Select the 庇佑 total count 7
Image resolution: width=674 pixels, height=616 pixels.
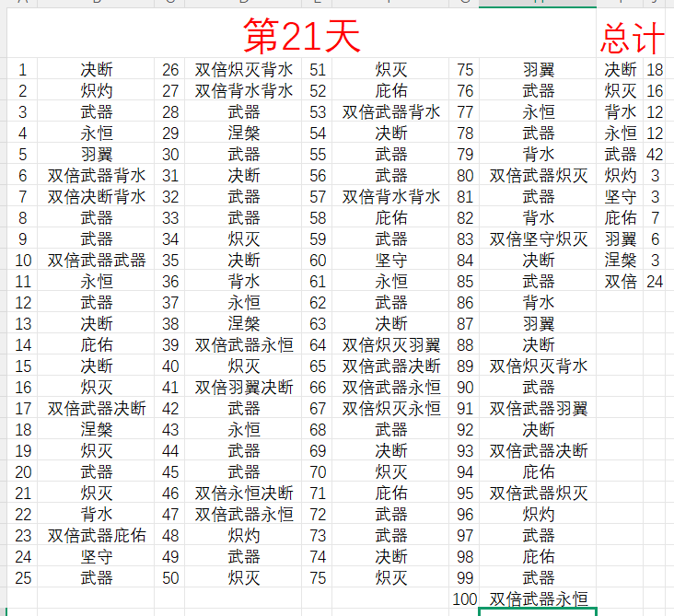click(655, 217)
